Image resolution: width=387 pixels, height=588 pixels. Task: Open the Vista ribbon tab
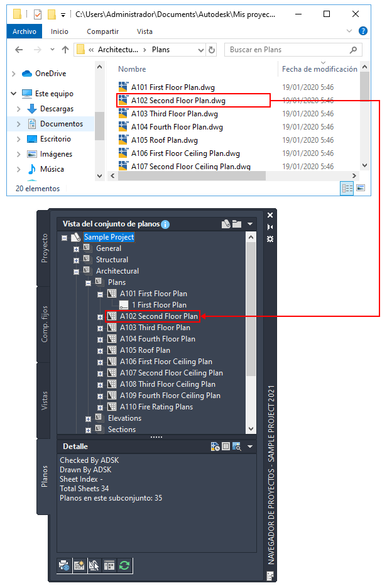144,31
